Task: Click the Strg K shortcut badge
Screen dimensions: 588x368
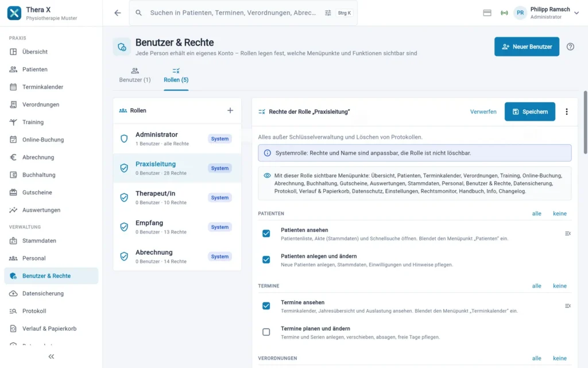Action: 345,13
